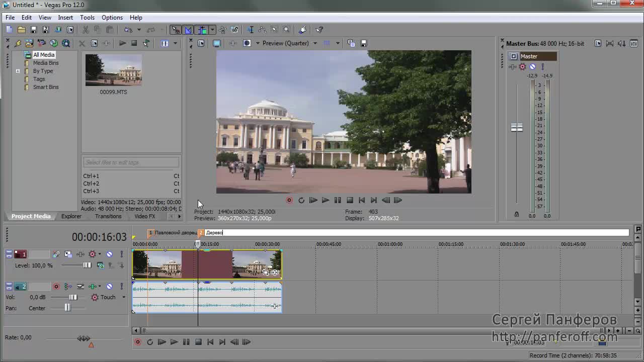Click the Master bus volume fader
644x362 pixels.
coord(517,128)
